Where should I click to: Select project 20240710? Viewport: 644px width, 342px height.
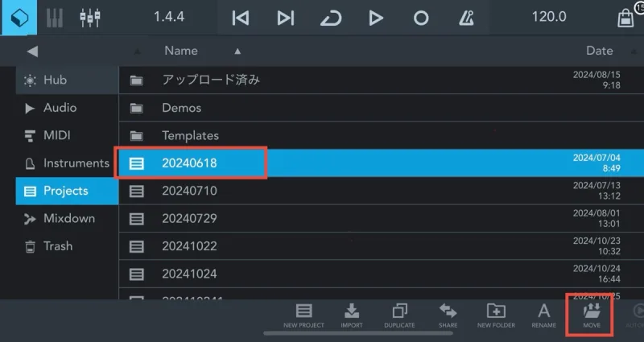click(382, 191)
